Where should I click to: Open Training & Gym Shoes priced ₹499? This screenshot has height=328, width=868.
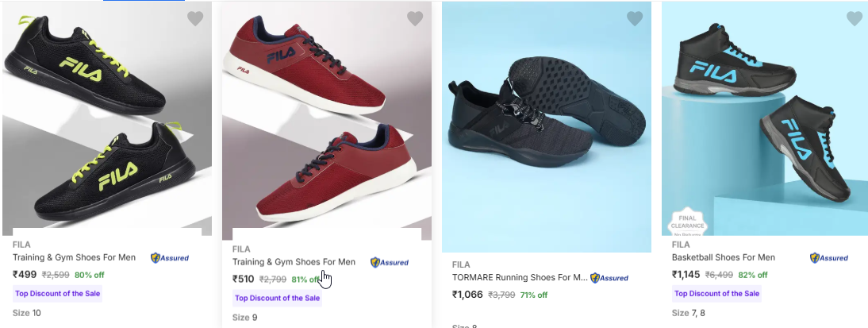(75, 257)
